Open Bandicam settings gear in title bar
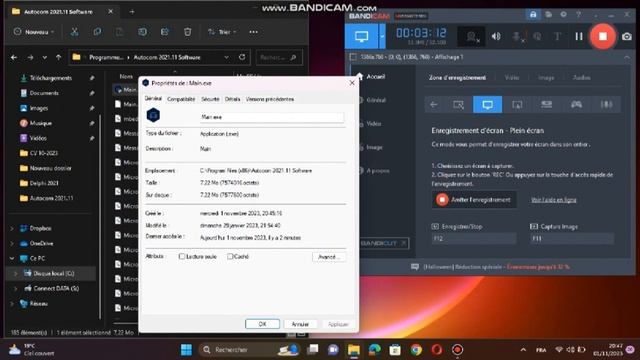 [x=563, y=15]
